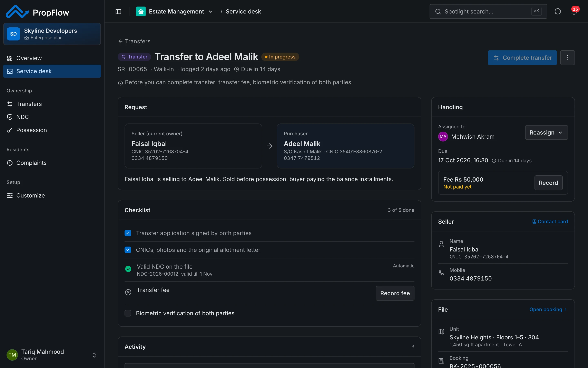588x368 pixels.
Task: Follow the Open booking link
Action: click(548, 309)
